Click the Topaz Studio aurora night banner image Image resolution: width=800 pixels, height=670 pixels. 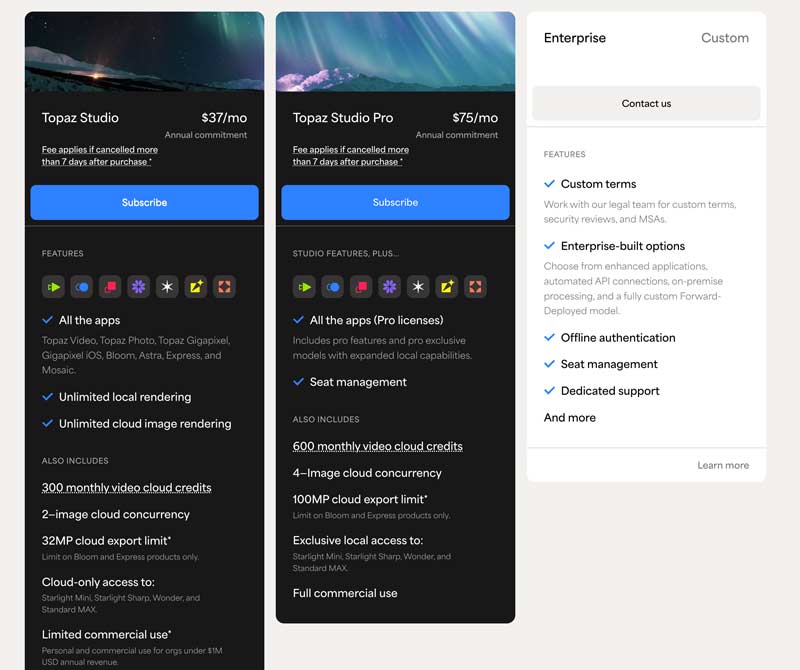(x=144, y=52)
